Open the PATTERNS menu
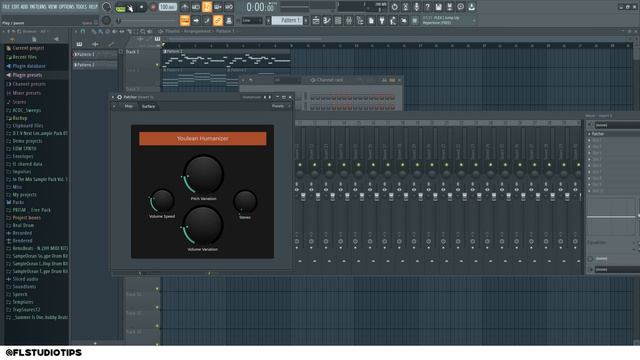Screen dimensions: 640x360 (x=37, y=7)
